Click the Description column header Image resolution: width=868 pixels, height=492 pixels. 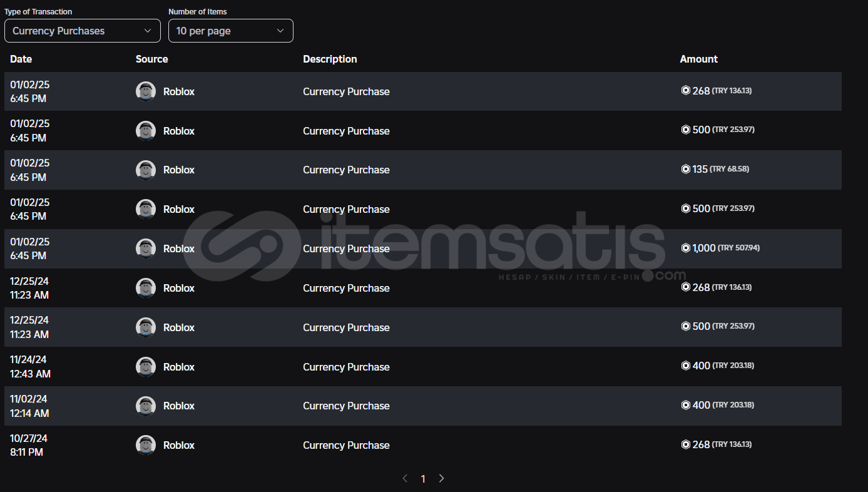330,59
